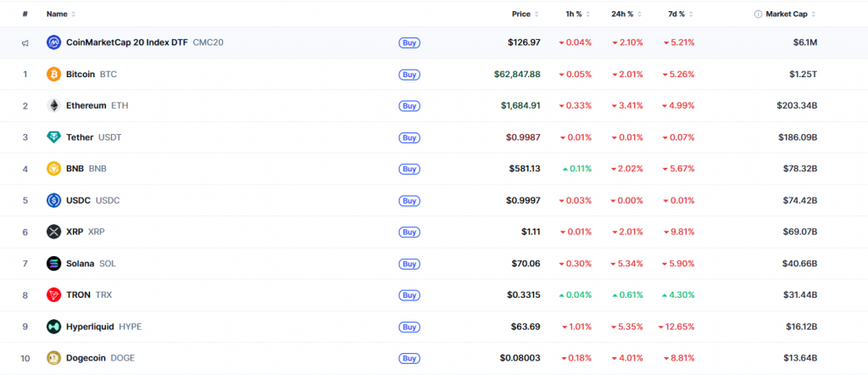The height and width of the screenshot is (375, 868).
Task: Open CoinMarketCap 20 Index DTF page
Action: [144, 42]
